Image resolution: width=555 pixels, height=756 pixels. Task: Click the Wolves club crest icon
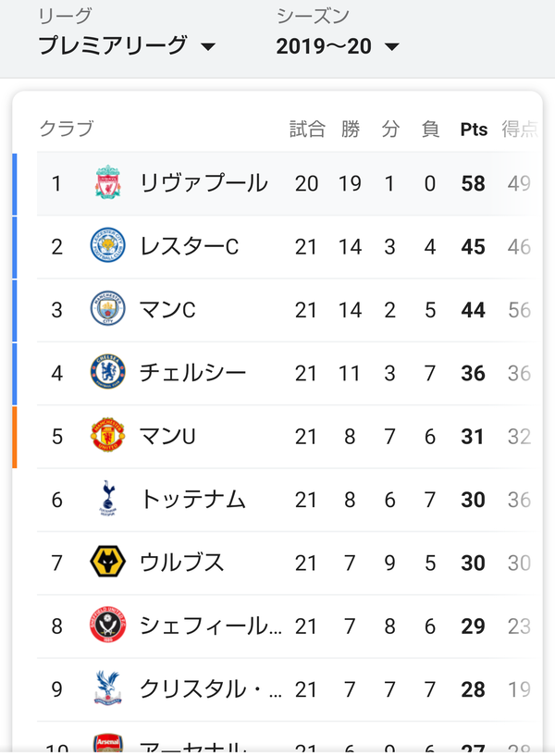tap(107, 563)
